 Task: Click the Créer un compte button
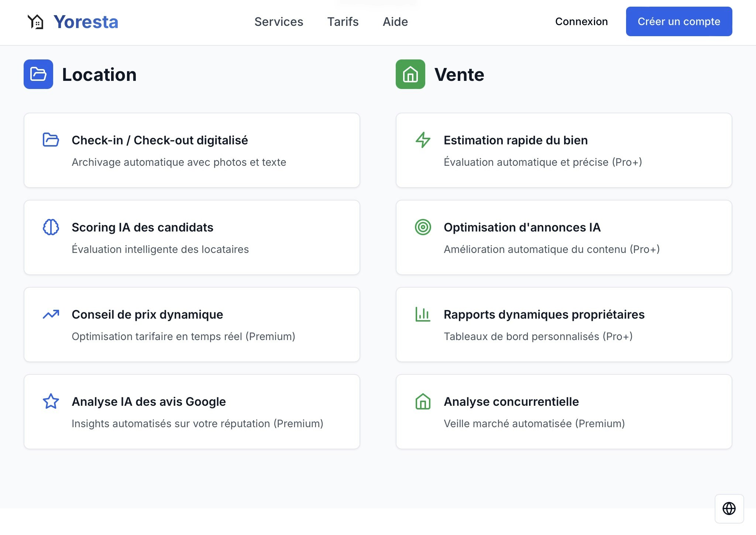click(679, 21)
